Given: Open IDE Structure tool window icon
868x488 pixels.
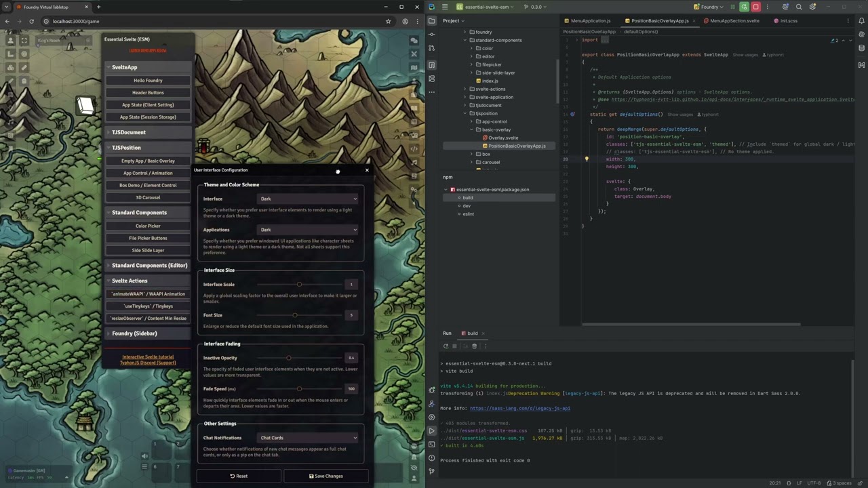Looking at the screenshot, I should (432, 79).
